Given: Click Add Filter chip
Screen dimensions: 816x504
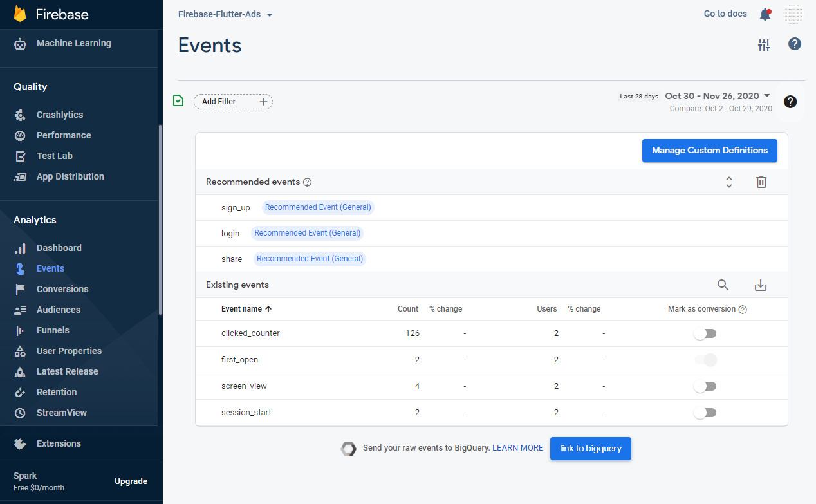Looking at the screenshot, I should tap(233, 102).
